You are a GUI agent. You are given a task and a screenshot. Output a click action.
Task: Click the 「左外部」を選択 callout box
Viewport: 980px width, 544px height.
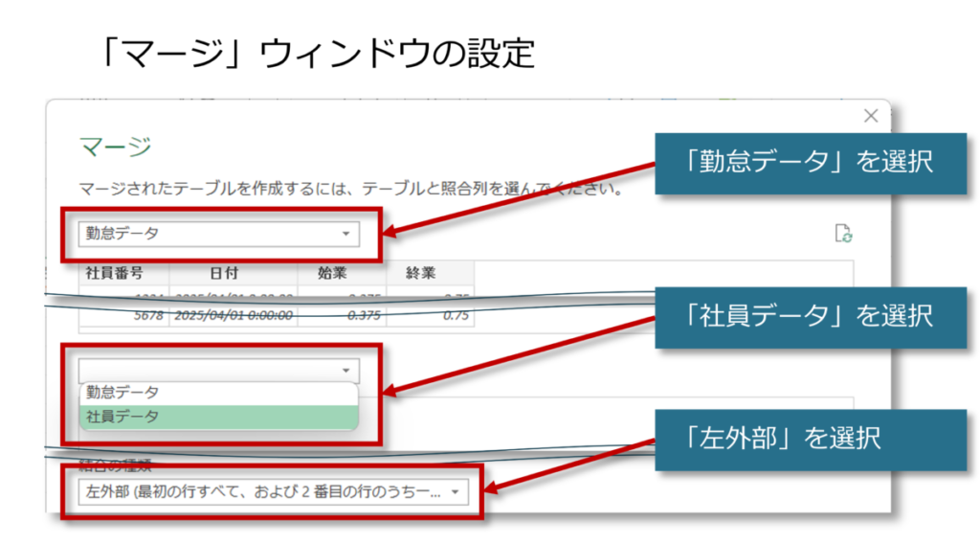click(x=810, y=439)
